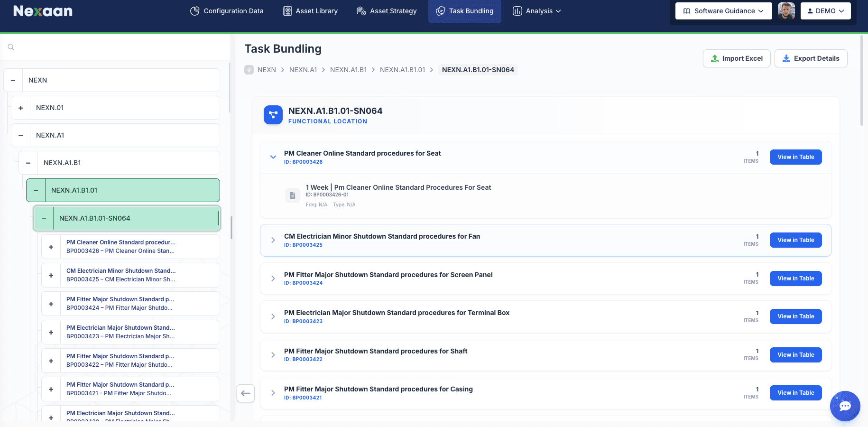868x427 pixels.
Task: Go to NEXN.A1 breadcrumb
Action: [x=303, y=70]
